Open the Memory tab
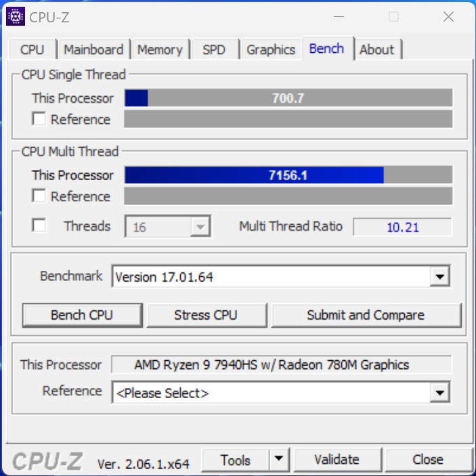The height and width of the screenshot is (476, 476). point(160,49)
